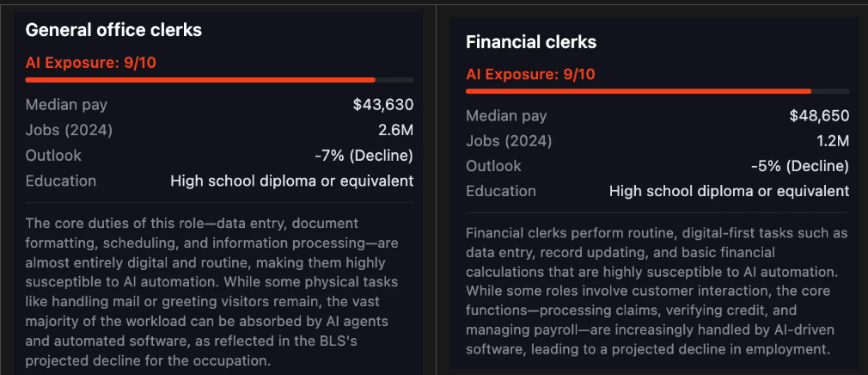868x375 pixels.
Task: Click Outlook label in General office clerks card
Action: pyautogui.click(x=53, y=156)
